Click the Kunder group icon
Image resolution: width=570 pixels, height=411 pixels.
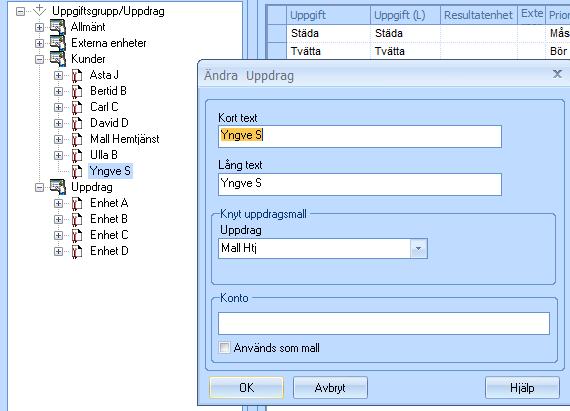click(x=58, y=59)
